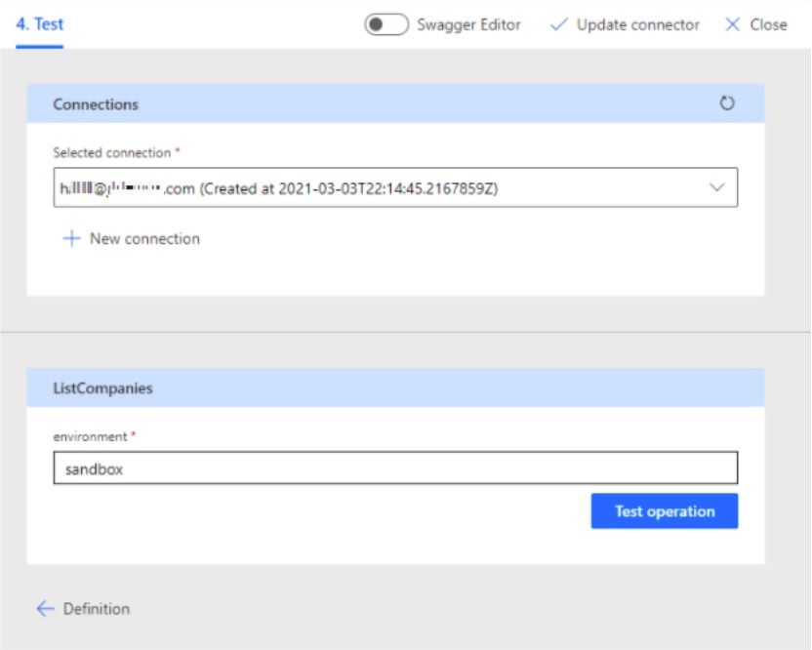
Task: Click the Connections section header
Action: (96, 103)
